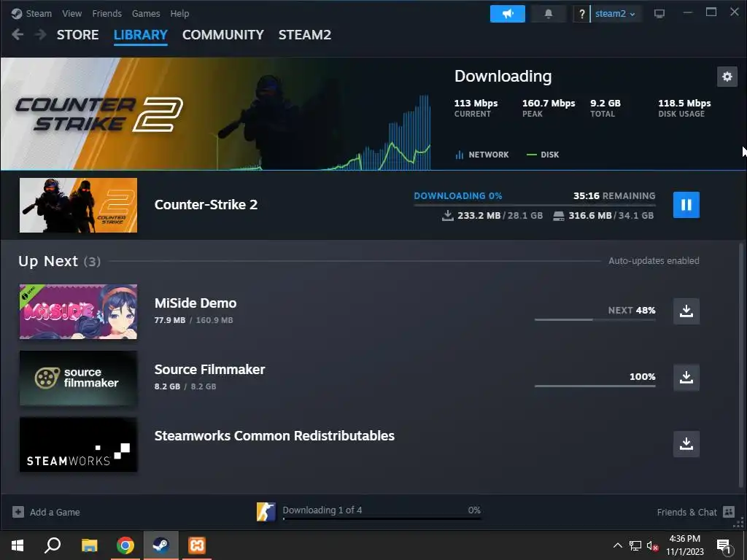Click the Steam taskbar icon
This screenshot has height=560, width=747.
click(x=161, y=545)
